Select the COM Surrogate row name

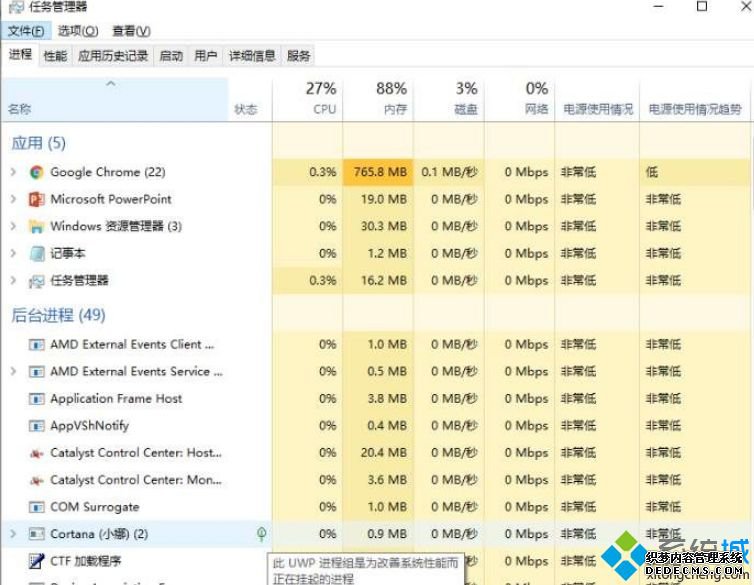95,507
